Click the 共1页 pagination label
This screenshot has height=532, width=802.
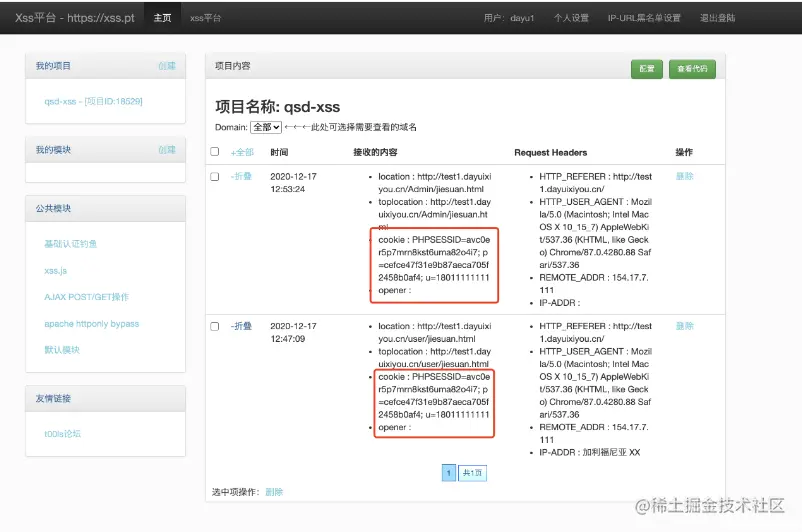pos(472,473)
